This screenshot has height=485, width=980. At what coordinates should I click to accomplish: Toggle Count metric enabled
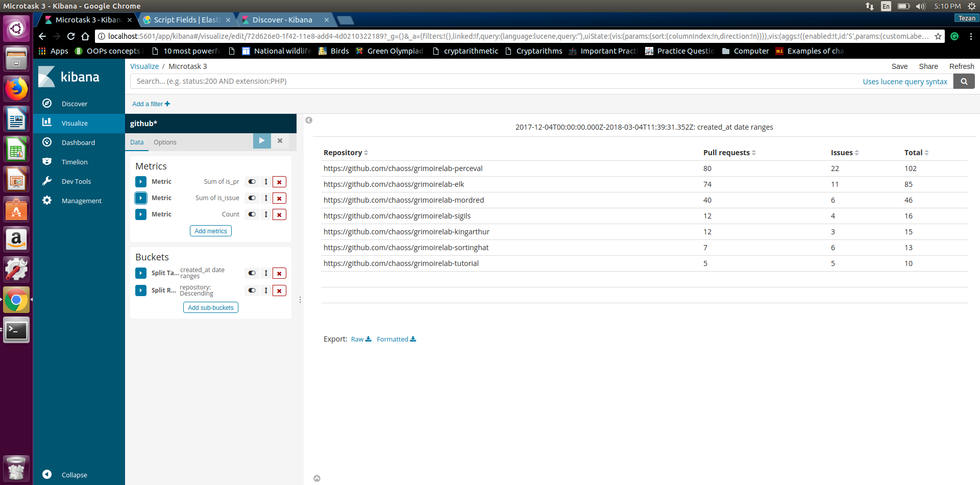click(252, 214)
